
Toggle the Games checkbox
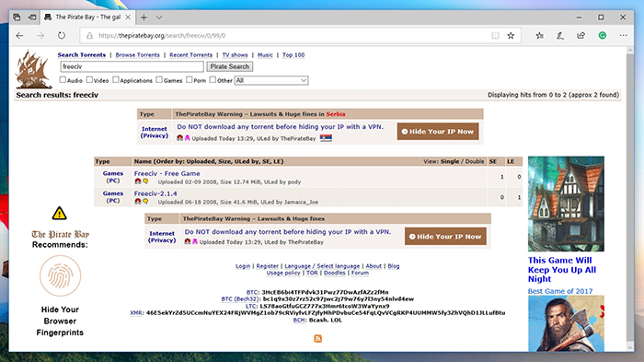coord(159,80)
